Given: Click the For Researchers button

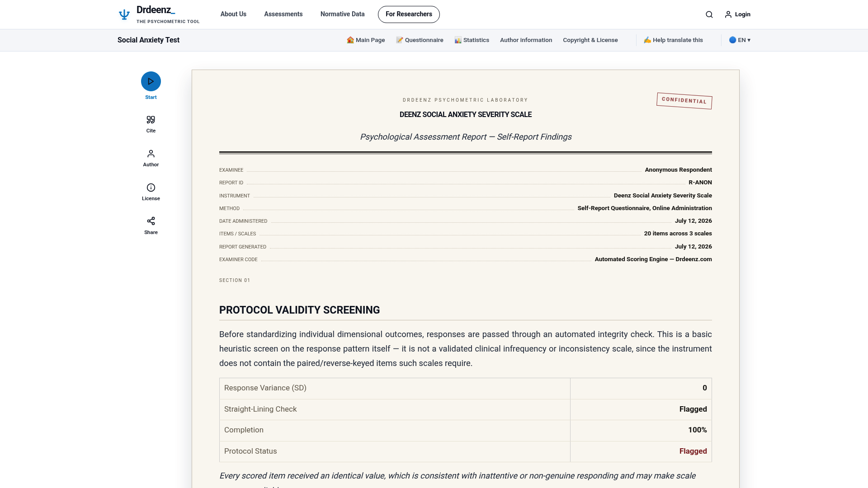Looking at the screenshot, I should [409, 14].
